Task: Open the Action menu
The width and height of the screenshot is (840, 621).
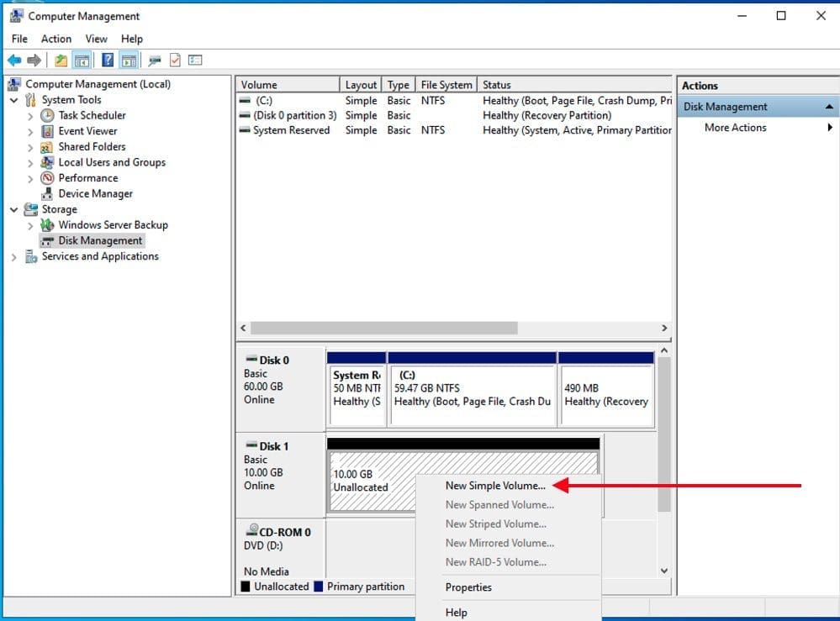Action: 56,39
